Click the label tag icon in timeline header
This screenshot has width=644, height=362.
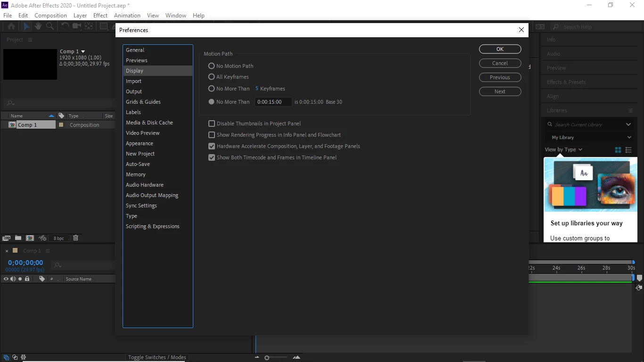pyautogui.click(x=42, y=279)
